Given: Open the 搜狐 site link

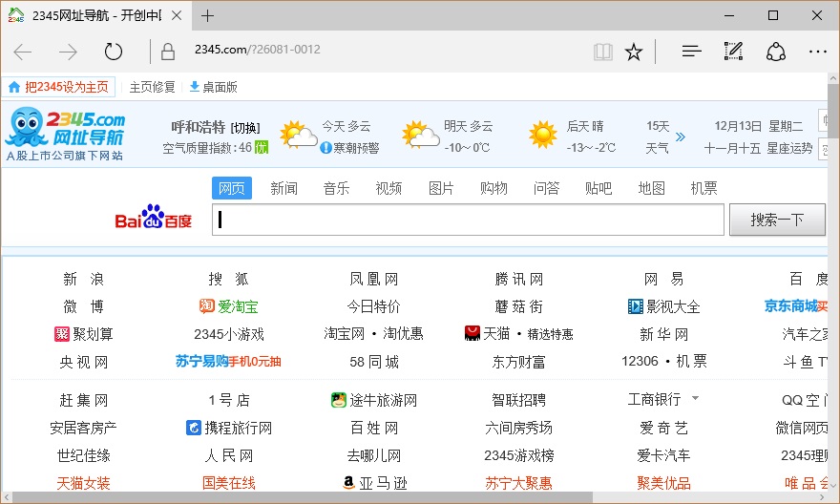Looking at the screenshot, I should (x=229, y=279).
